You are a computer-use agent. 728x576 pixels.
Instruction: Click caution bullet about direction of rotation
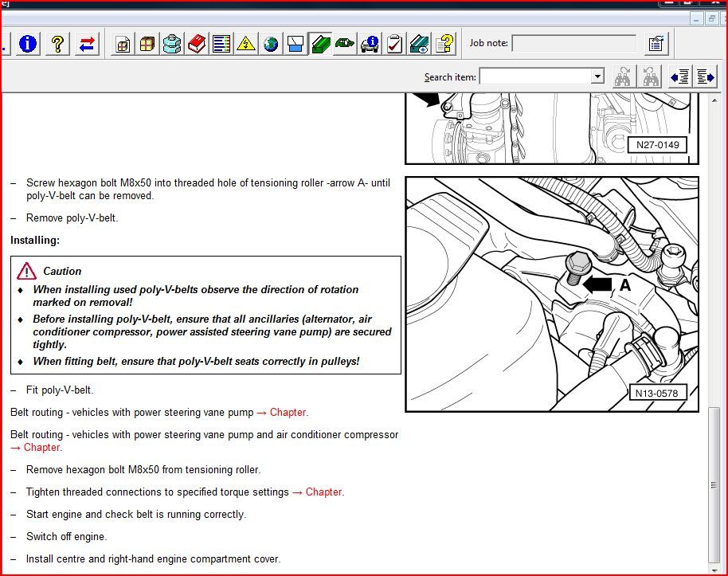click(195, 296)
